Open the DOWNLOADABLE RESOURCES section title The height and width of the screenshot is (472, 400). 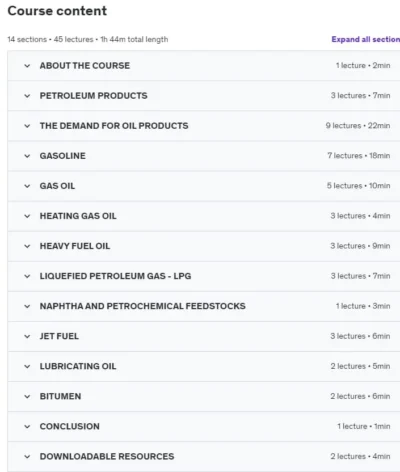coord(107,456)
